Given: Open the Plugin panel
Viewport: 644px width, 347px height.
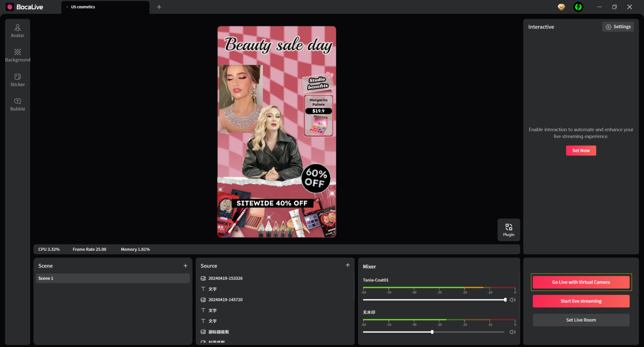Looking at the screenshot, I should pos(509,230).
